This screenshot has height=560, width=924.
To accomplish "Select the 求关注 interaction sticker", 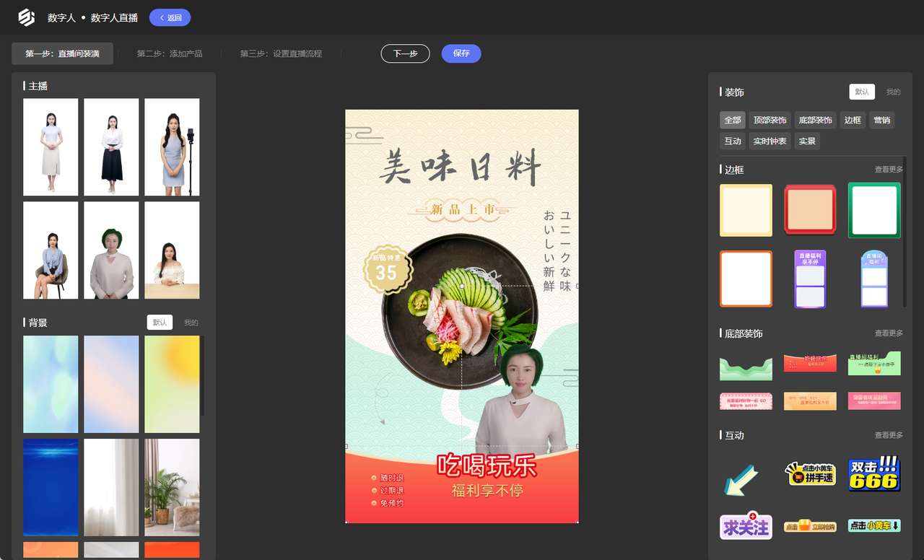I will pyautogui.click(x=745, y=528).
